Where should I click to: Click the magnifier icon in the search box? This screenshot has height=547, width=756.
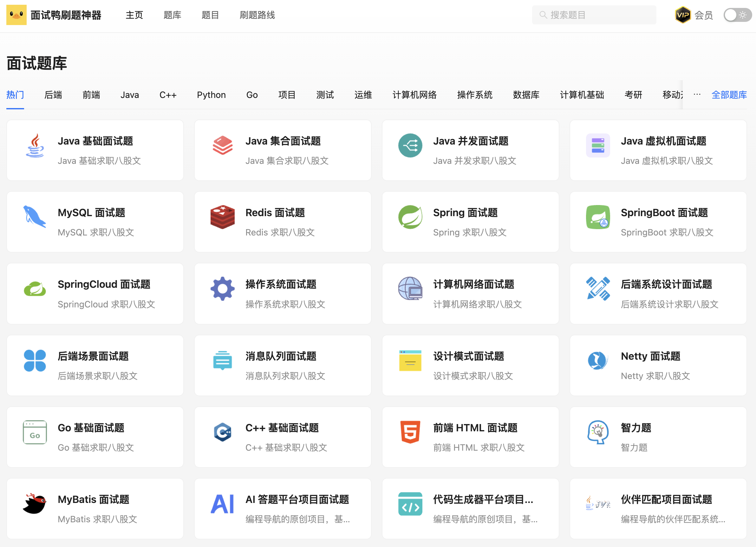[x=543, y=15]
